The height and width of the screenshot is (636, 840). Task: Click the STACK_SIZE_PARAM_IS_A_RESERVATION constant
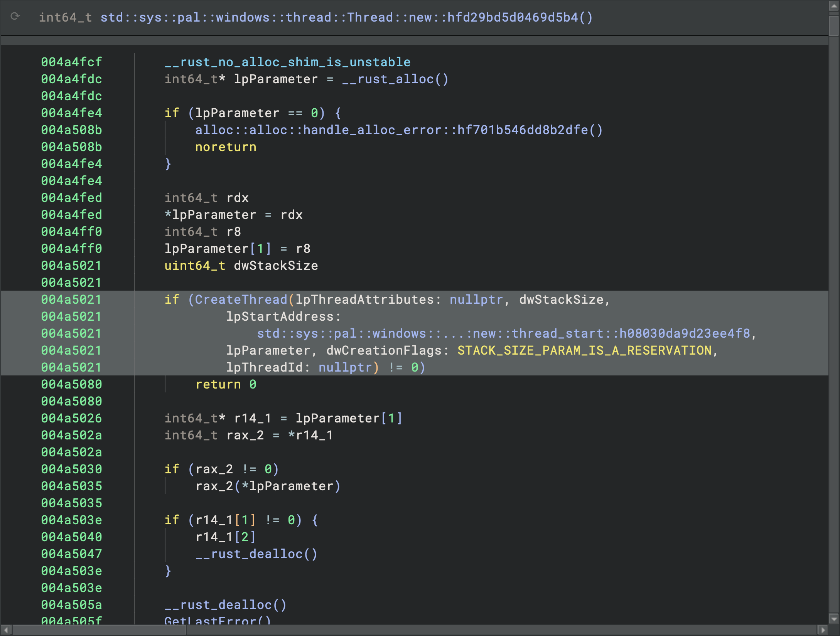coord(584,350)
